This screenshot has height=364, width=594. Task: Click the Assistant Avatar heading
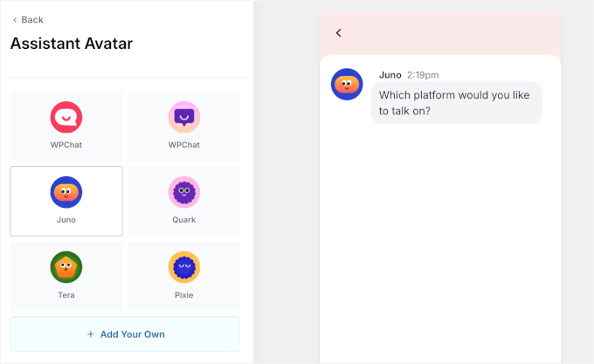tap(72, 44)
